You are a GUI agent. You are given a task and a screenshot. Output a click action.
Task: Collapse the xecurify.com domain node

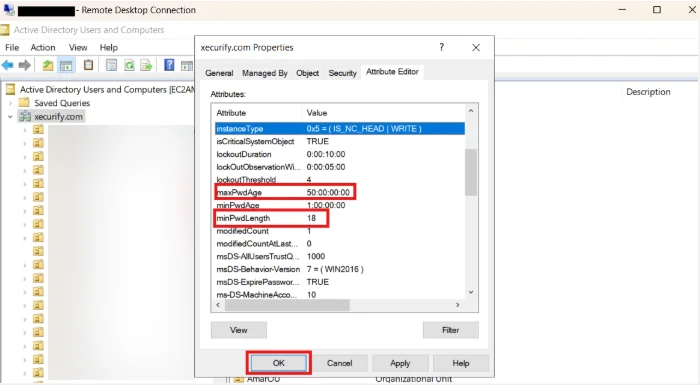click(x=10, y=117)
